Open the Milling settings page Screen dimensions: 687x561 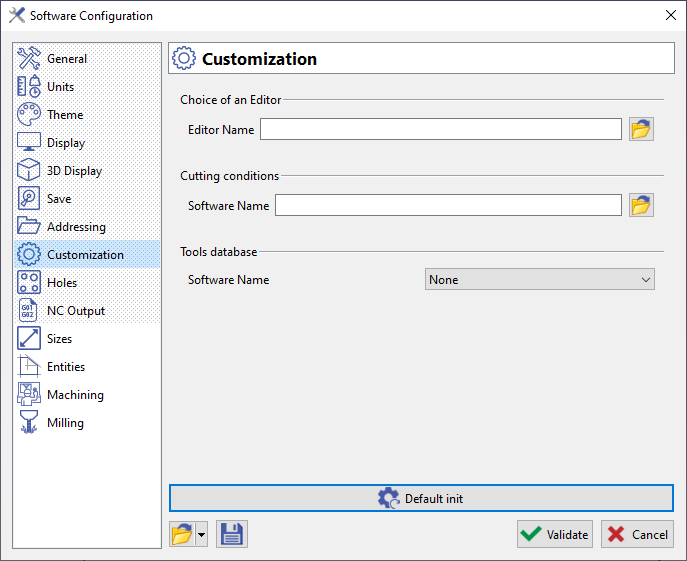pyautogui.click(x=65, y=423)
